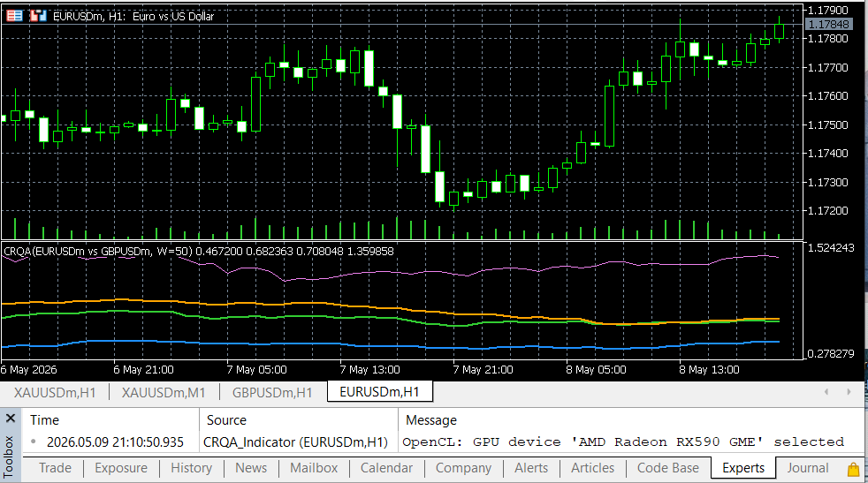Open the Calendar tab
The height and width of the screenshot is (483, 868).
tap(386, 468)
